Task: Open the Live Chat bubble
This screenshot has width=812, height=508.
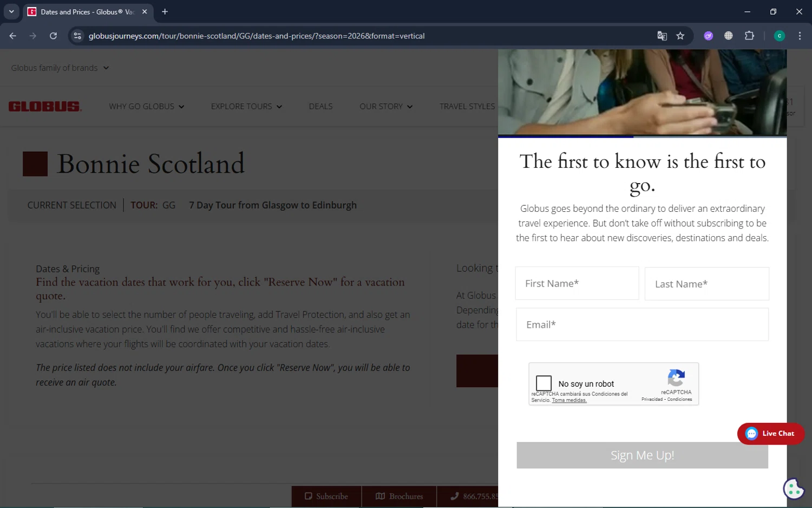Action: click(x=771, y=433)
